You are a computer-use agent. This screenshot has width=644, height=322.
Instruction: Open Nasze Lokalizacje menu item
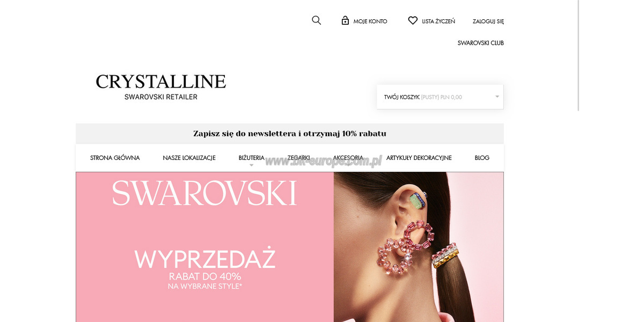[189, 158]
